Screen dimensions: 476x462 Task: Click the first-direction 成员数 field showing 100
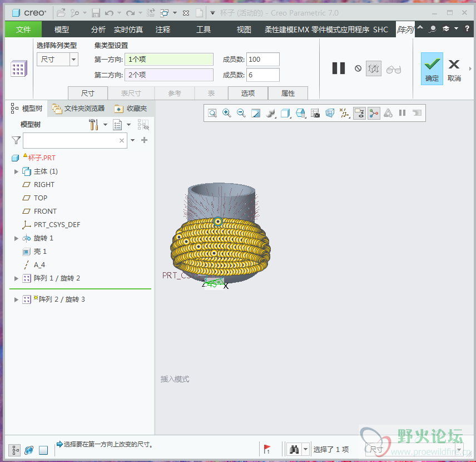[x=263, y=59]
